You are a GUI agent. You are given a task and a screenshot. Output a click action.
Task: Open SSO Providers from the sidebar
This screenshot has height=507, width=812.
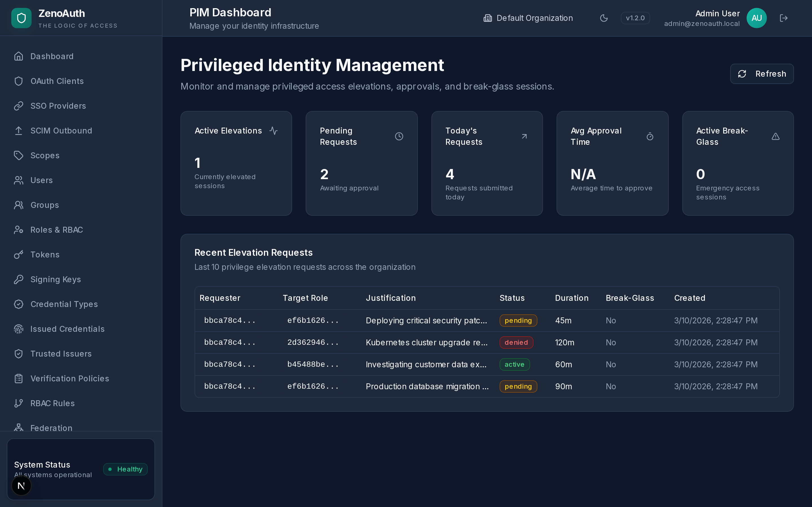pos(58,106)
